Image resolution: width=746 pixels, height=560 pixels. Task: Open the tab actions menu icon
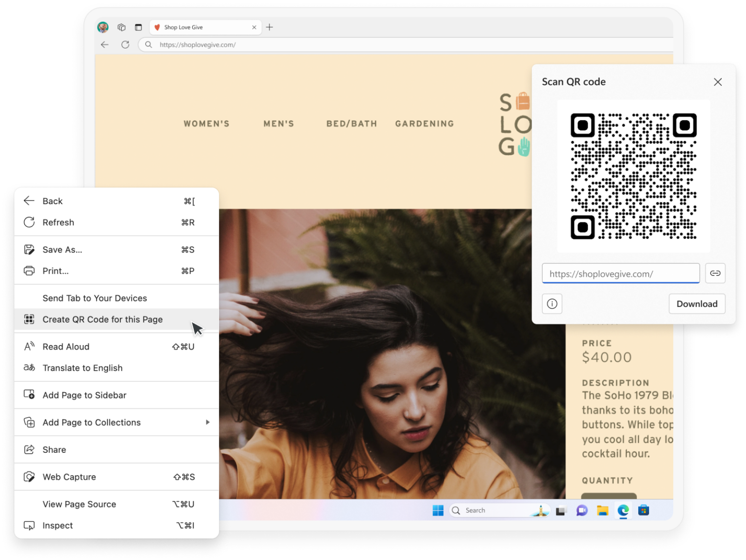(x=138, y=28)
